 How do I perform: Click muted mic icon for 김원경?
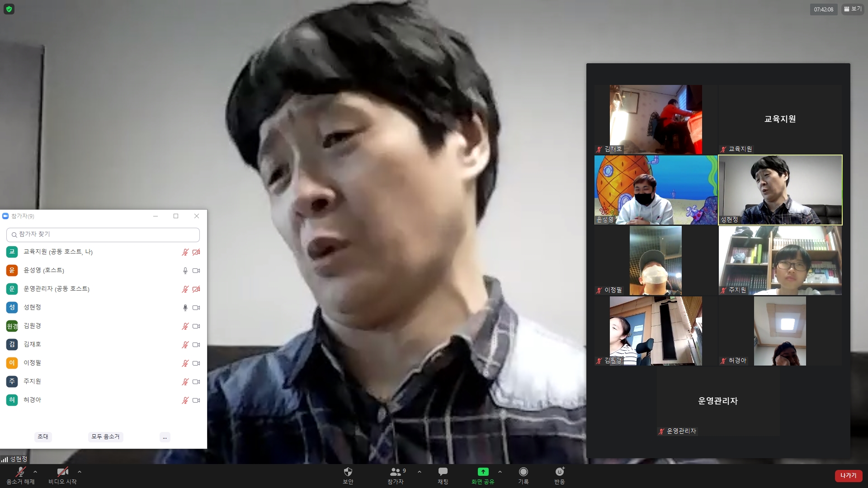pos(185,326)
